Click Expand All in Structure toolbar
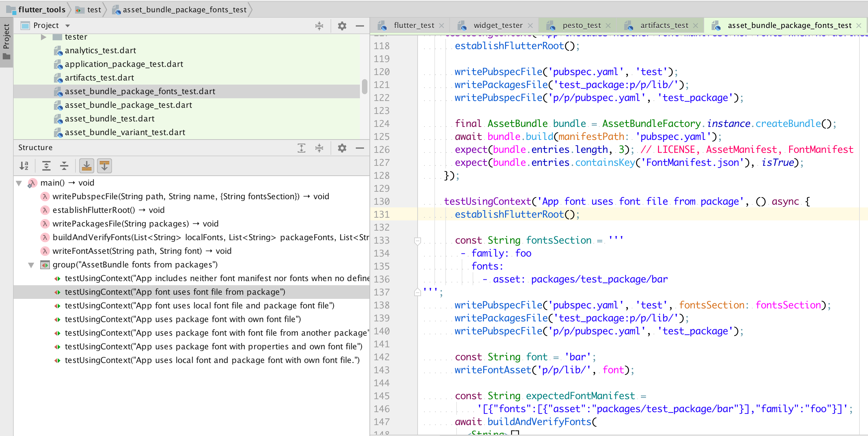This screenshot has width=868, height=436. point(46,166)
